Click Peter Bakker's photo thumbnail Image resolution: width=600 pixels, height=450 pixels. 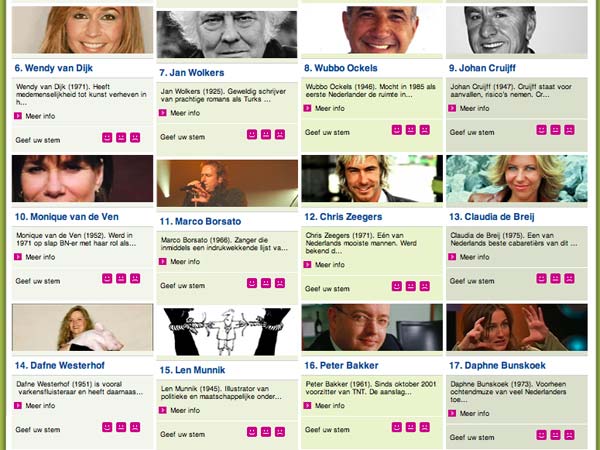(x=372, y=327)
